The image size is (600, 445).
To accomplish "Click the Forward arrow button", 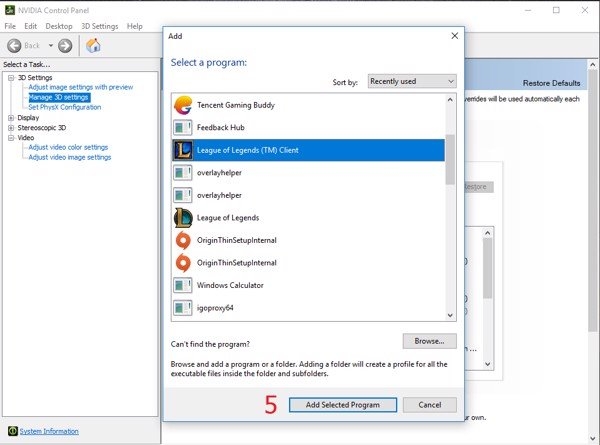I will pyautogui.click(x=65, y=46).
